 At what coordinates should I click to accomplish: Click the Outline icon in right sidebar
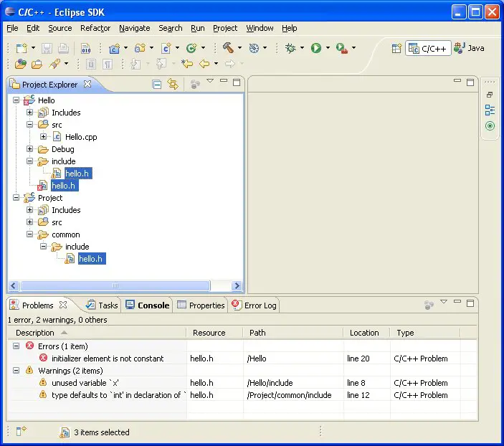pyautogui.click(x=490, y=110)
